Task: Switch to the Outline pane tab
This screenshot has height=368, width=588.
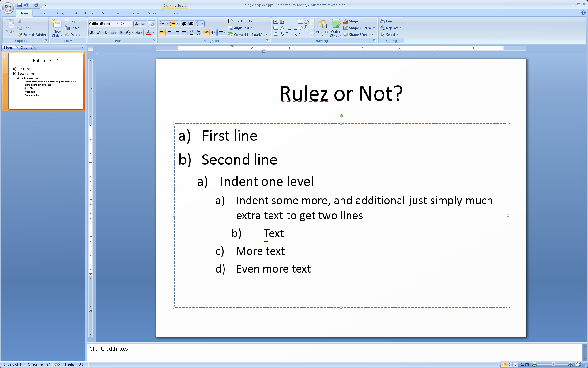Action: pos(26,48)
